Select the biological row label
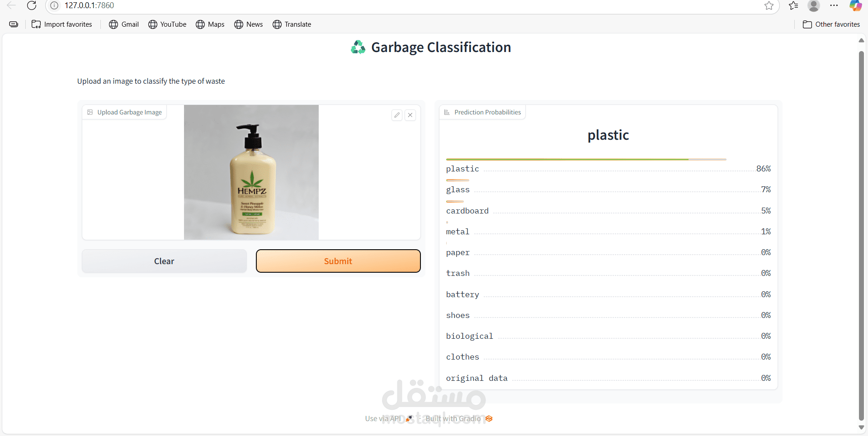Image resolution: width=868 pixels, height=436 pixels. click(470, 336)
